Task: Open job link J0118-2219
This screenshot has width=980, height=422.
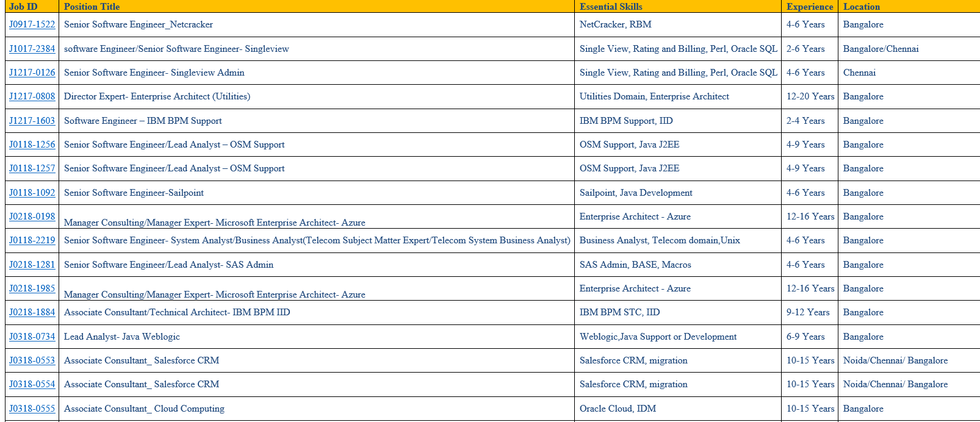Action: tap(32, 240)
